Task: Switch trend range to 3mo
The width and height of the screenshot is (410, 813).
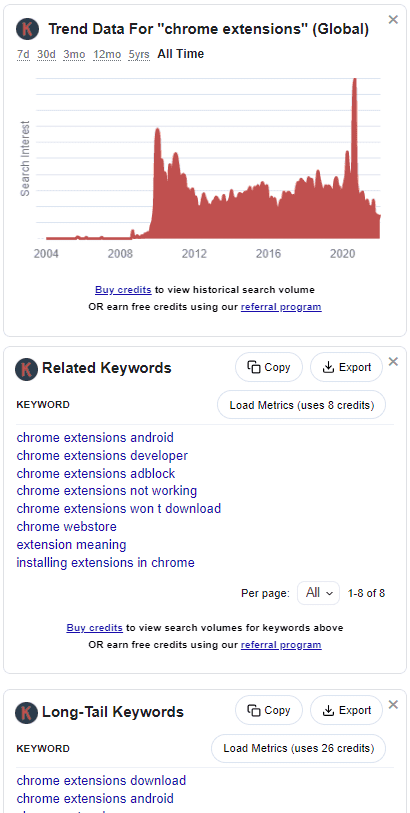Action: [75, 54]
